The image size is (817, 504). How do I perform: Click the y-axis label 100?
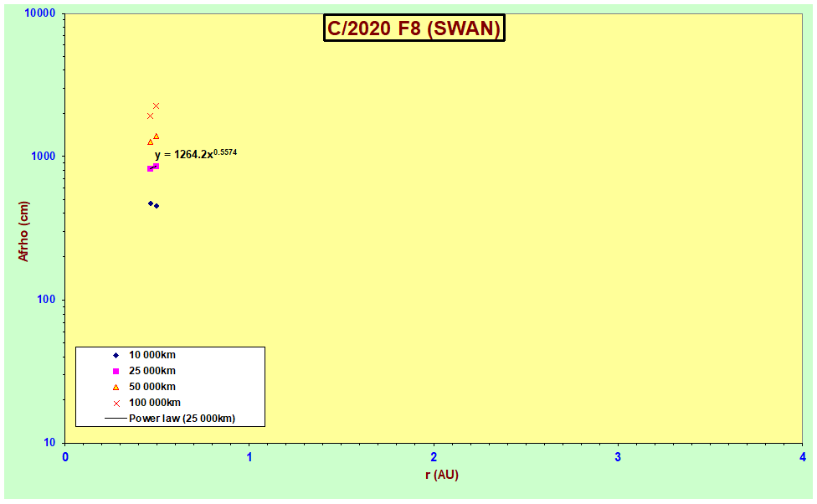click(x=46, y=300)
